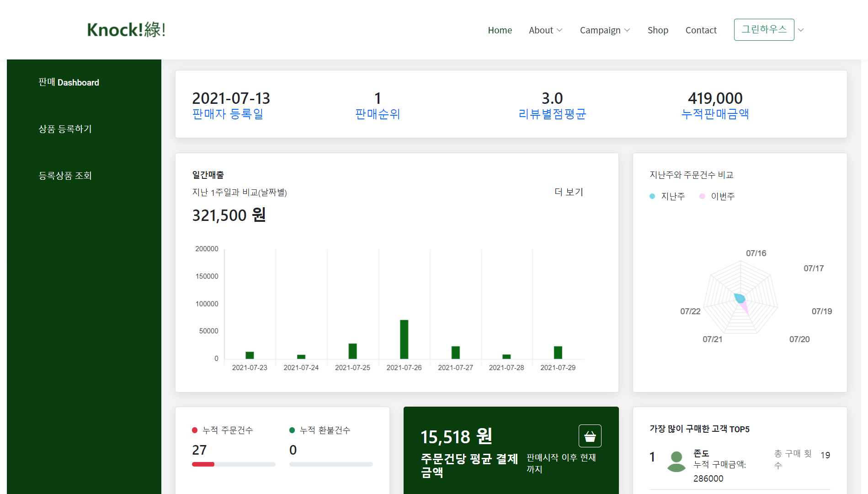Expand the About dropdown menu

pyautogui.click(x=545, y=30)
